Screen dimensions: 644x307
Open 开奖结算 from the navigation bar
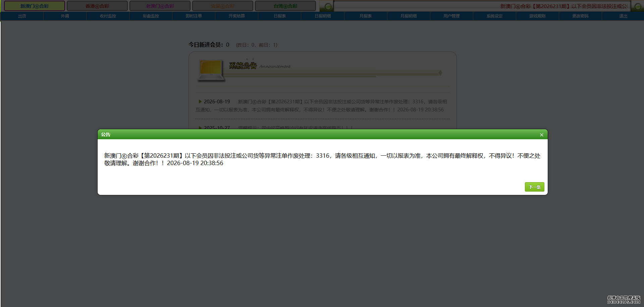237,16
